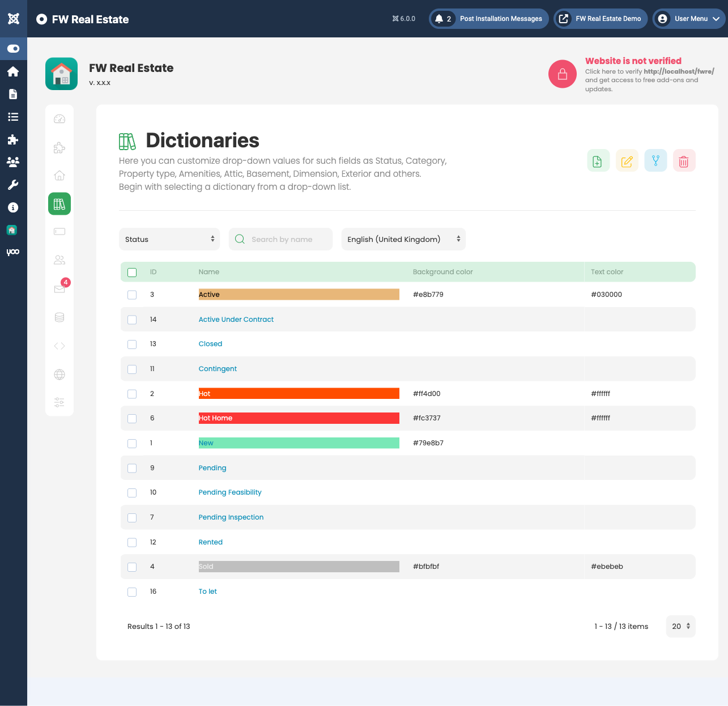Open the Dictionaries dashboard speedometer icon

tap(59, 119)
